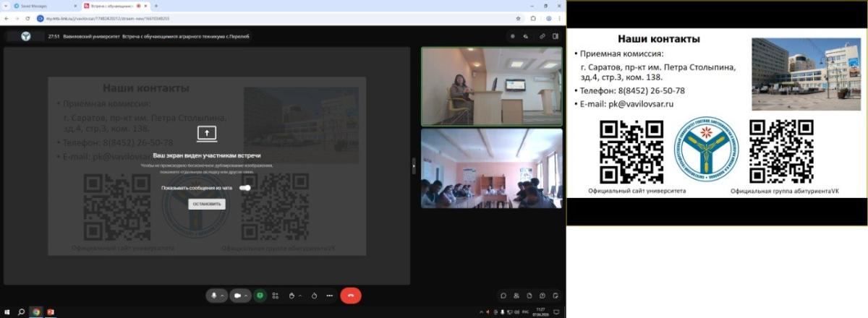Mute the microphone in the meeting toolbar
This screenshot has width=868, height=318.
(x=213, y=296)
